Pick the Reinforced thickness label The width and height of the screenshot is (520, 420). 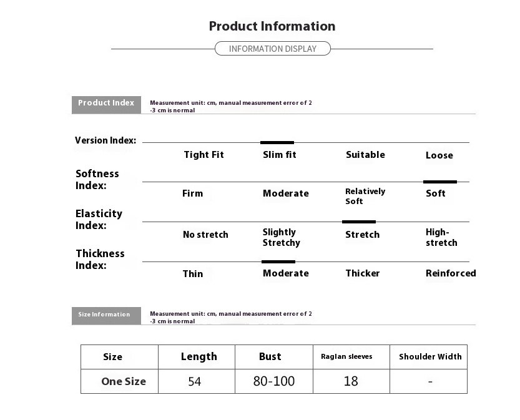coord(451,273)
